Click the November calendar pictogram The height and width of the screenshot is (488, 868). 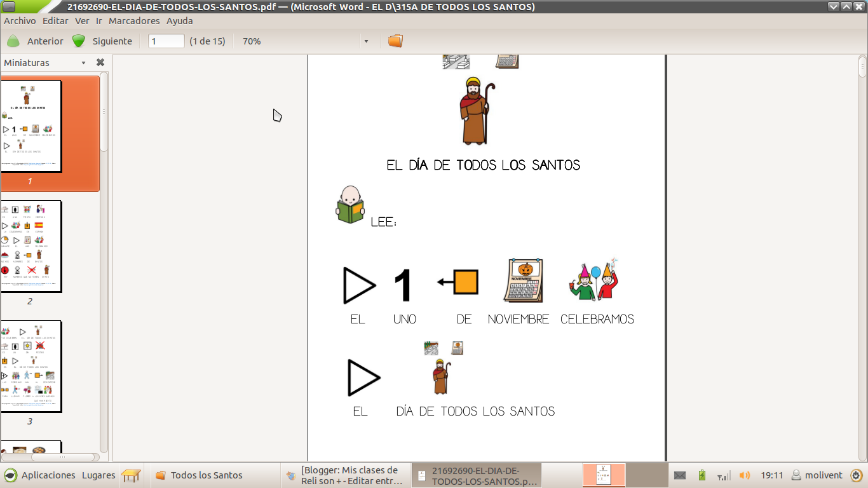(523, 280)
